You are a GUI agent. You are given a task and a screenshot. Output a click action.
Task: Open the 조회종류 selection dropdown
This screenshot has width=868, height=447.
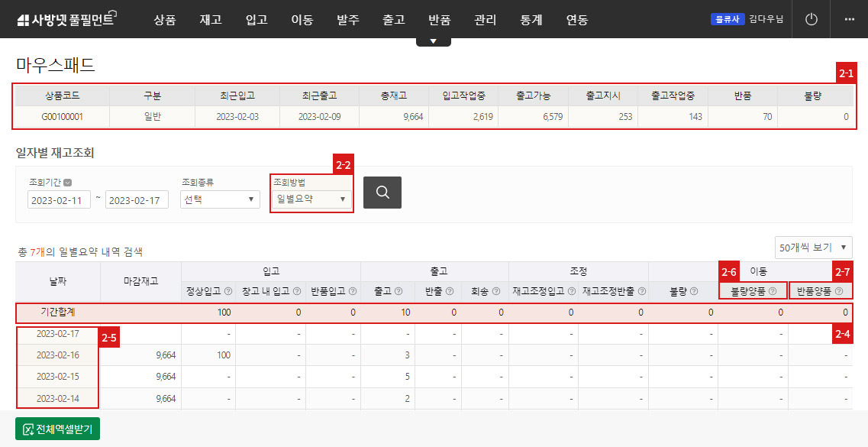click(219, 199)
